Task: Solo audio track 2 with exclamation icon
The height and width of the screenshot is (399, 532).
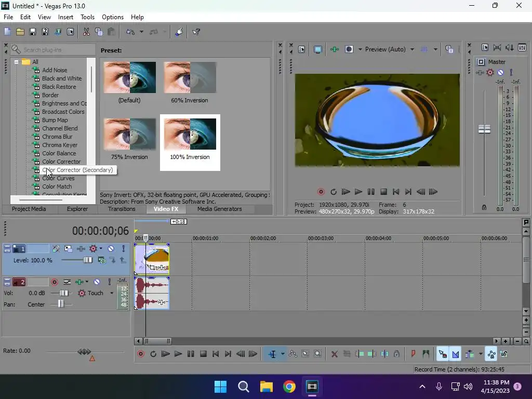Action: pos(109,282)
